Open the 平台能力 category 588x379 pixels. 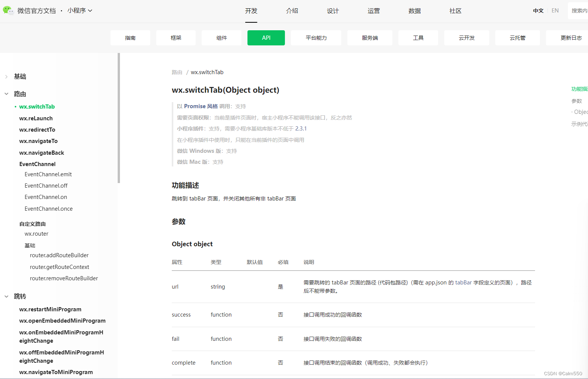point(316,38)
